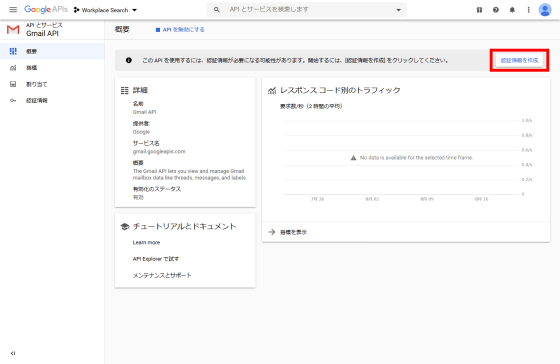
Task: Click the 'No data is available' chart message
Action: pos(416,158)
